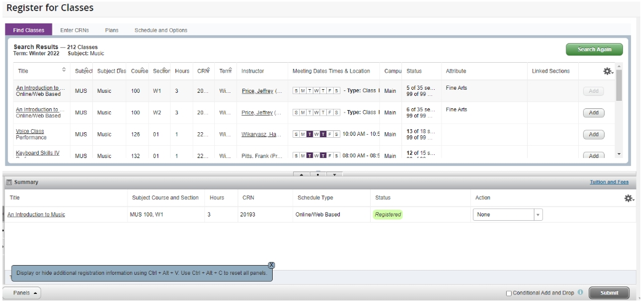Screen dimensions: 644x305
Task: Open Summary panel settings gear icon
Action: pos(629,199)
